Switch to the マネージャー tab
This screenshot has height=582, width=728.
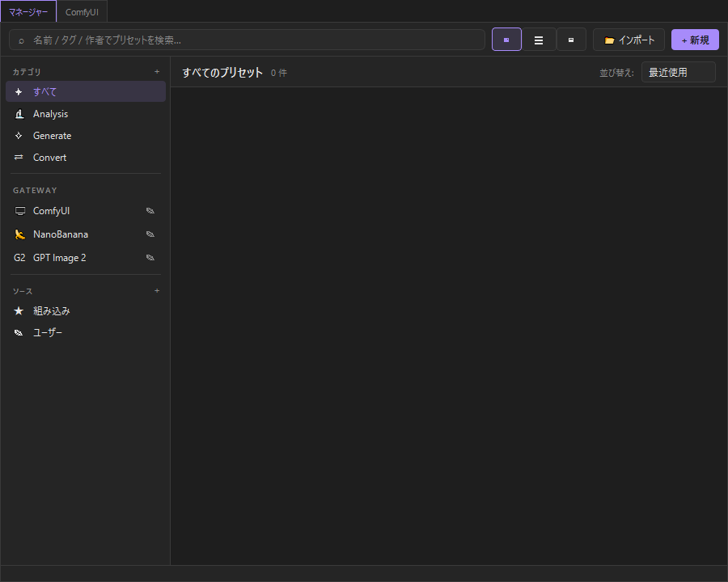(x=28, y=11)
